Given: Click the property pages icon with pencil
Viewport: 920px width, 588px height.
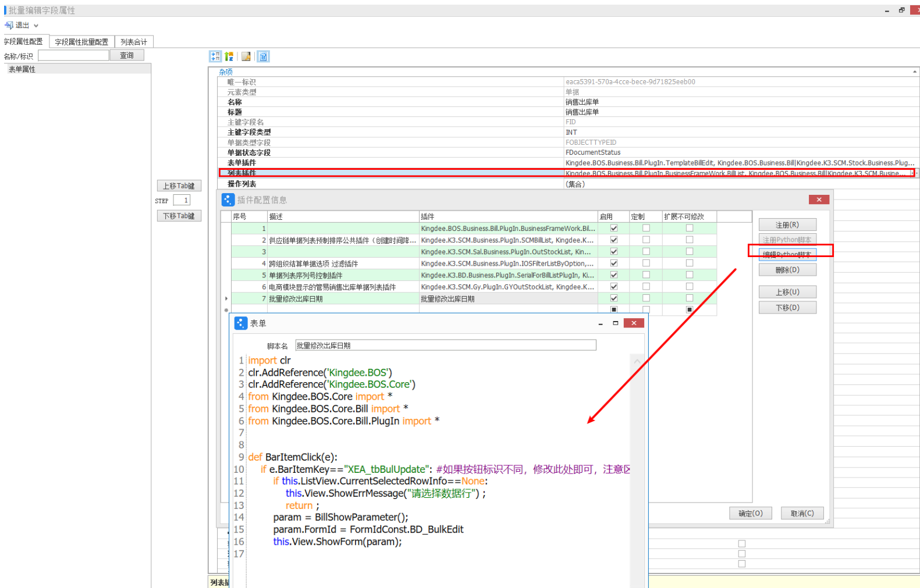Looking at the screenshot, I should click(x=246, y=56).
